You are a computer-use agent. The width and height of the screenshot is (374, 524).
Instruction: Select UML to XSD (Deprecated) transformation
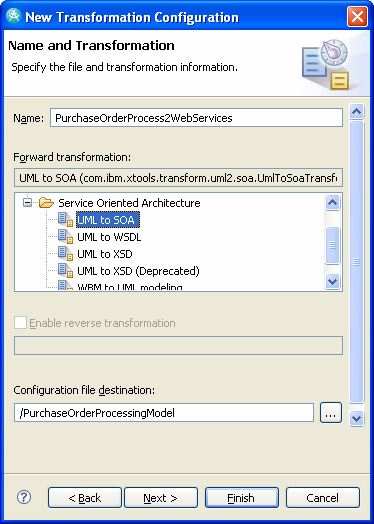coord(138,271)
